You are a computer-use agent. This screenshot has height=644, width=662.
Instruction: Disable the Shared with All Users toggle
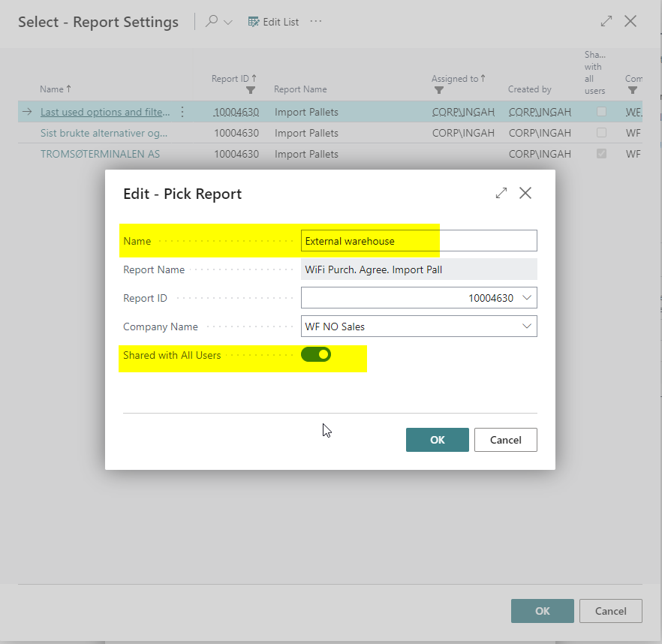coord(316,355)
